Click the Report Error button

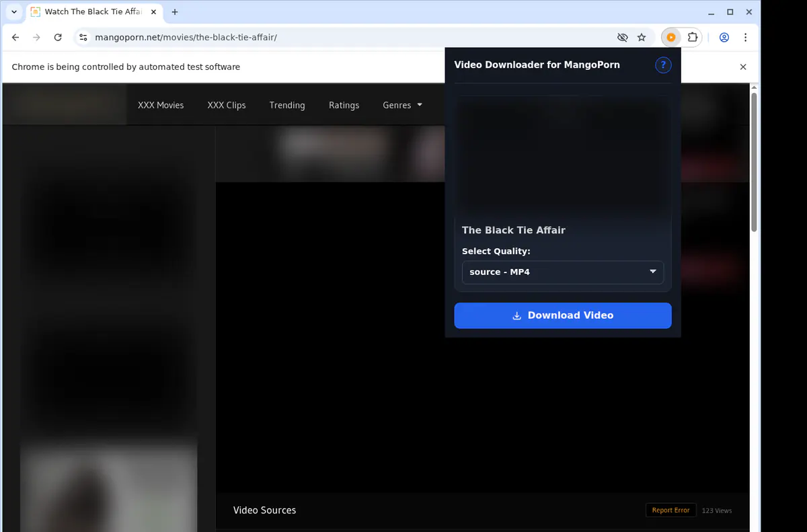click(x=670, y=510)
